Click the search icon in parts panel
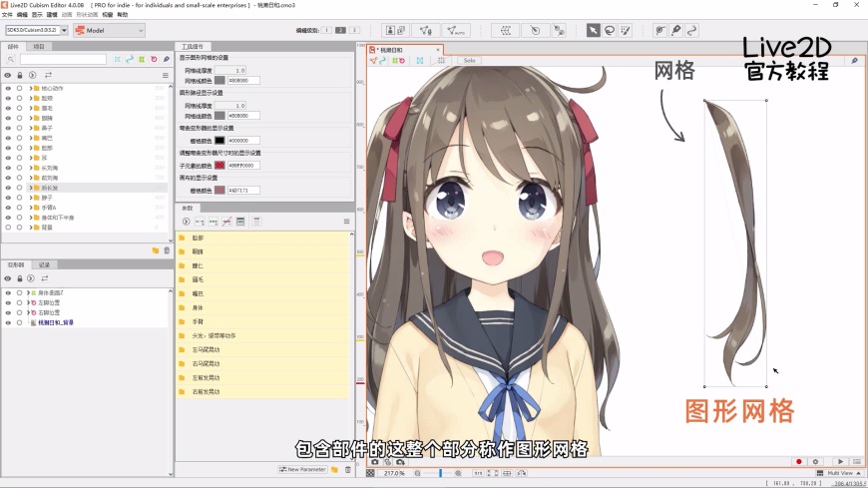 coord(11,59)
